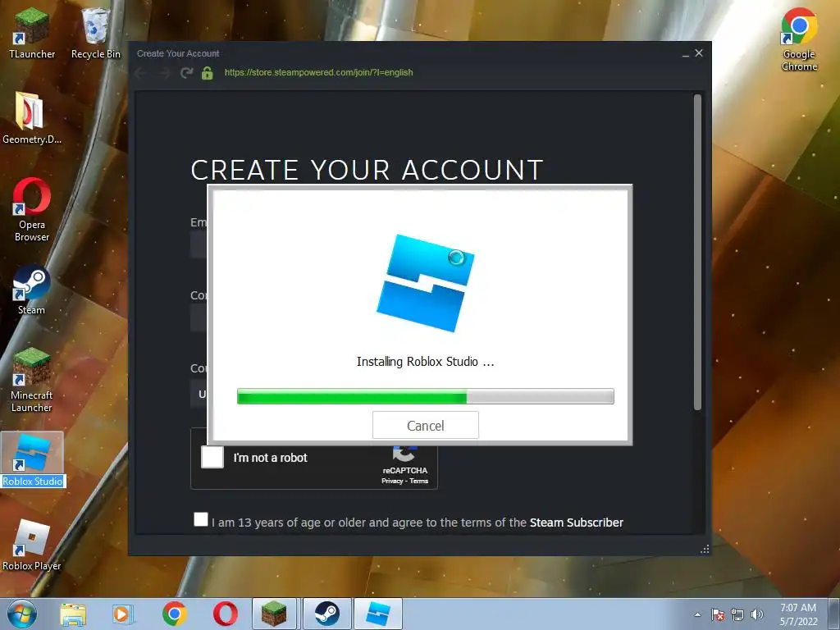The width and height of the screenshot is (840, 630).
Task: Click the Roblox Studio logo in installer
Action: tap(426, 283)
